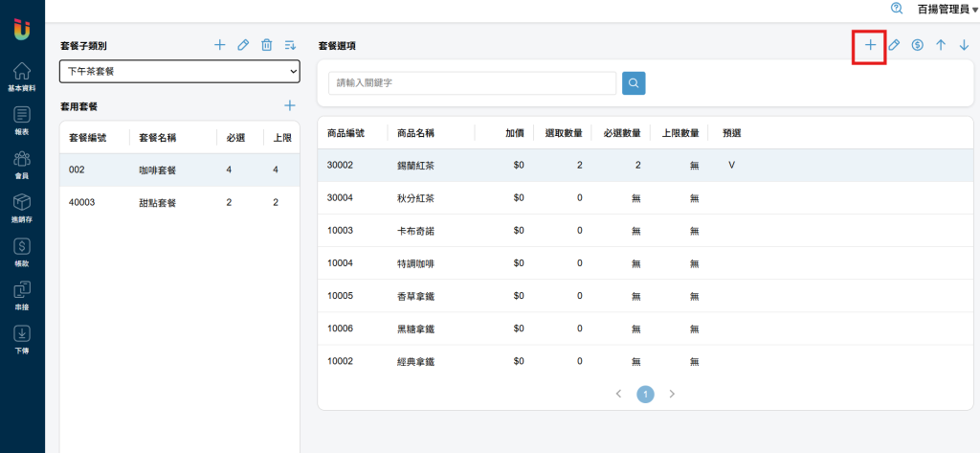This screenshot has width=980, height=453.
Task: Open the 下午茶套餐 category dropdown
Action: pos(180,72)
